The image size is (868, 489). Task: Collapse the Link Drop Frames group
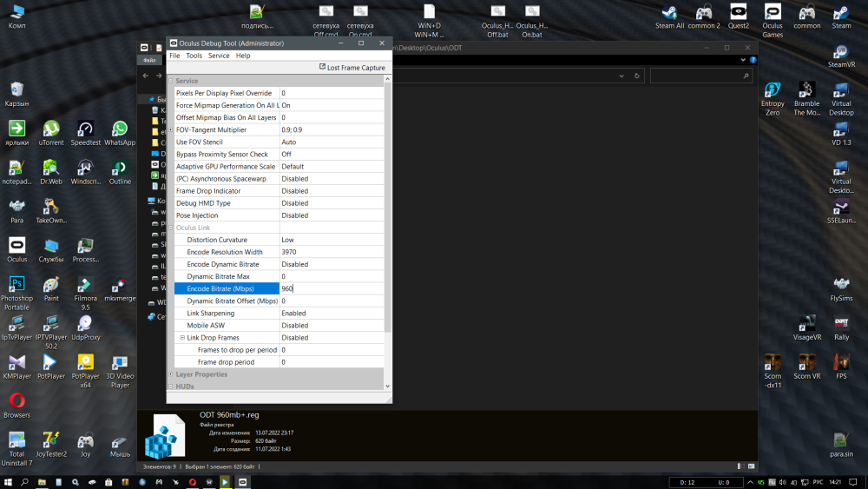182,338
